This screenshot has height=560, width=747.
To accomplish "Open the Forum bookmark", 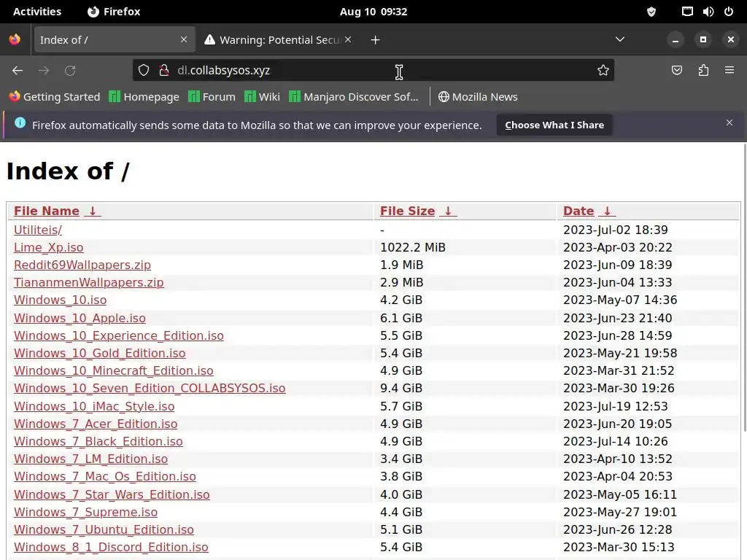I will pos(212,97).
